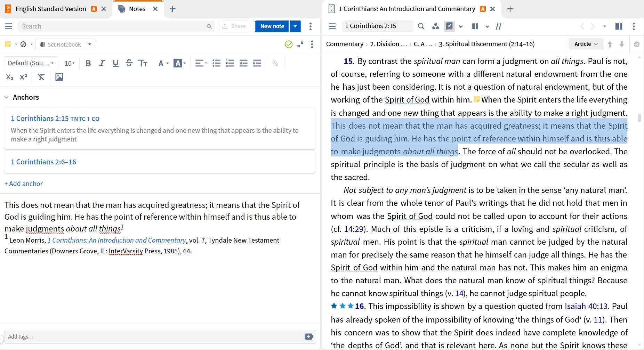Switch to the Notes tab
Image resolution: width=644 pixels, height=350 pixels.
(137, 9)
